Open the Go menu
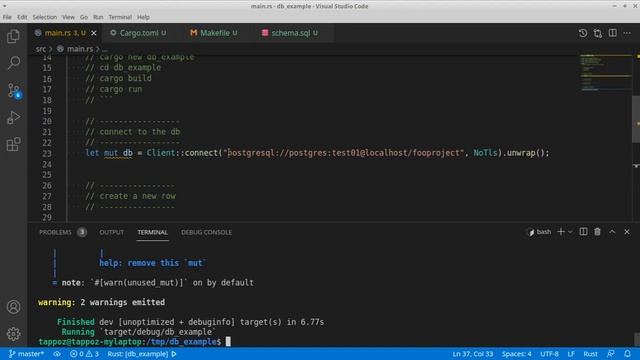This screenshot has height=360, width=640. [x=84, y=17]
